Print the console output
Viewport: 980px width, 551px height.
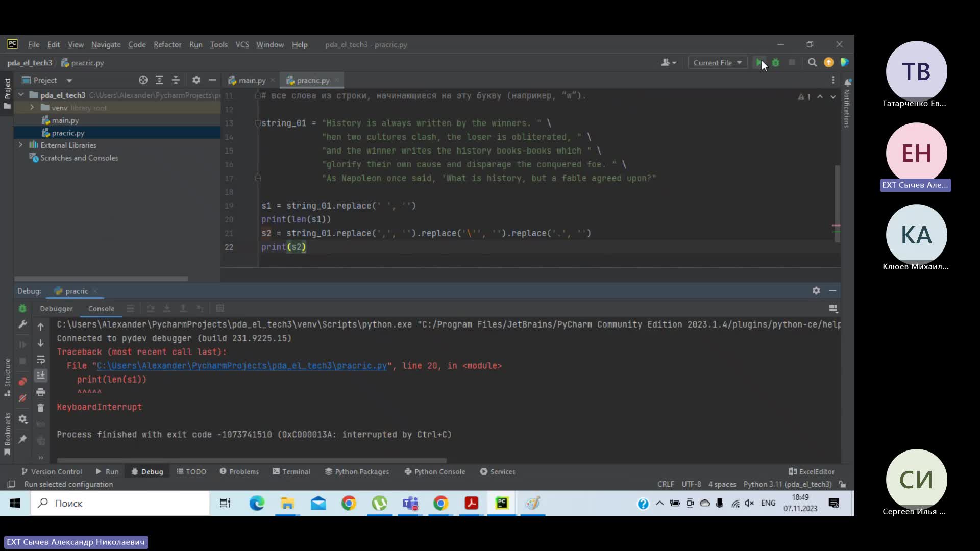point(41,392)
